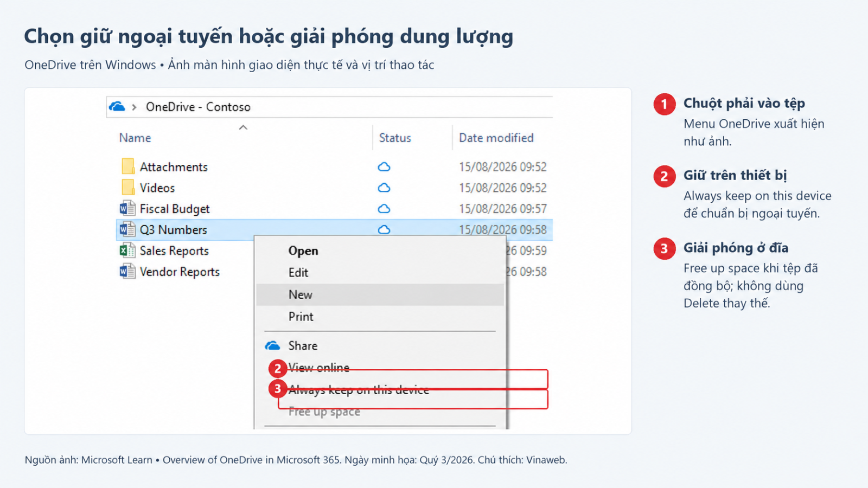Screen dimensions: 868x488
Task: Click the footer "Nguồn ảnh: Microsoft Learn" caption
Action: pos(296,460)
